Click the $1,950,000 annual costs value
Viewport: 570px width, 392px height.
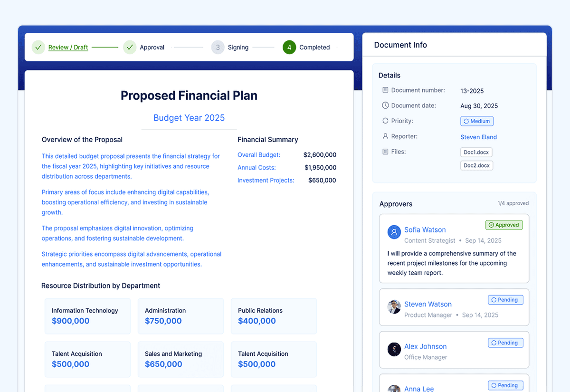tap(320, 168)
